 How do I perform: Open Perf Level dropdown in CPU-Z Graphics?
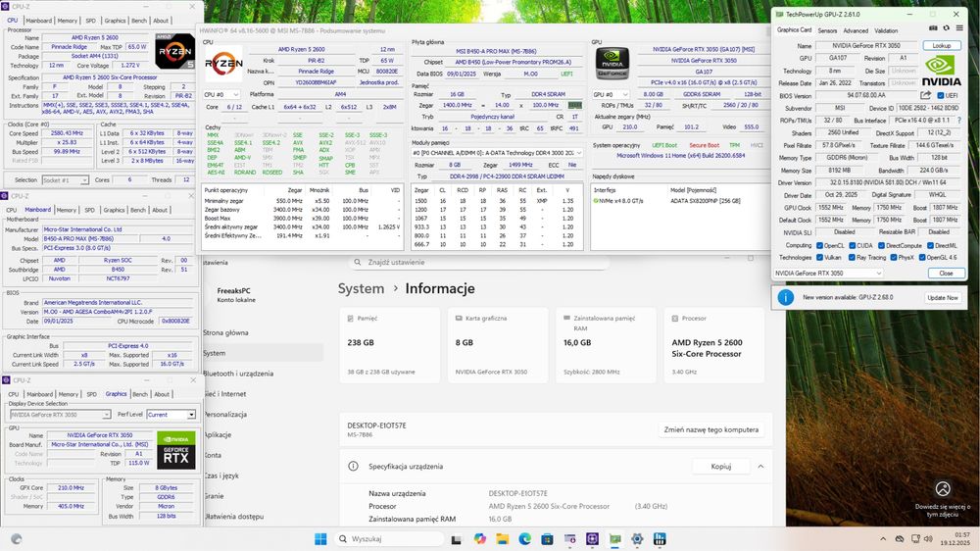pyautogui.click(x=171, y=415)
